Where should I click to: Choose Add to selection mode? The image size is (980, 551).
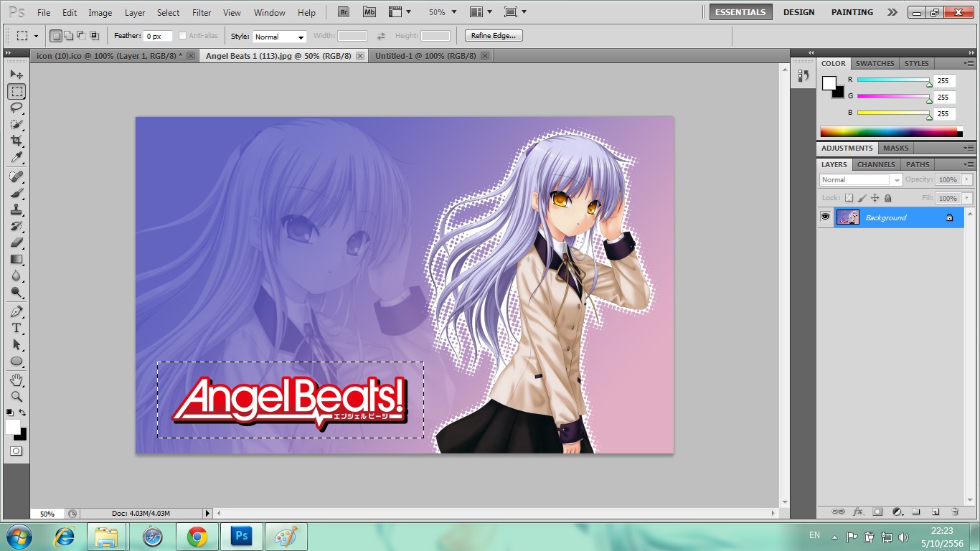[x=68, y=35]
